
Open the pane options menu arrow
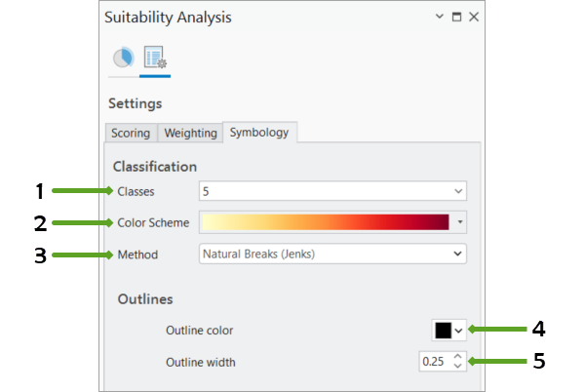[438, 18]
